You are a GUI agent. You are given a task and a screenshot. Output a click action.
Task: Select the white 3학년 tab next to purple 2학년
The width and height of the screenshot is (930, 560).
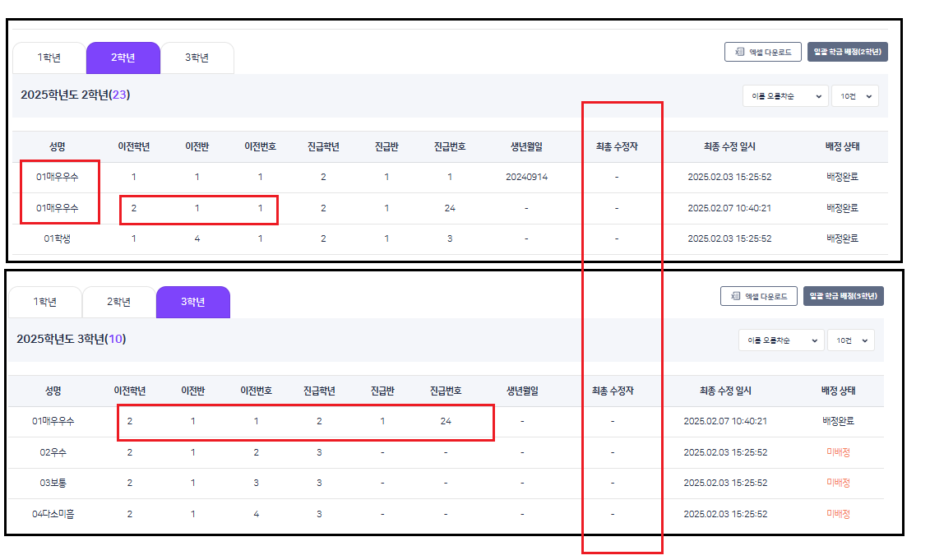[x=197, y=58]
